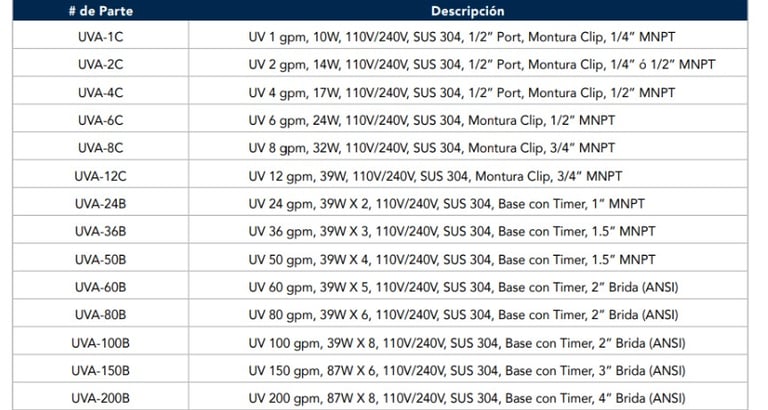Click the UV 1 gpm, 10W description
This screenshot has height=410, width=768.
(461, 37)
